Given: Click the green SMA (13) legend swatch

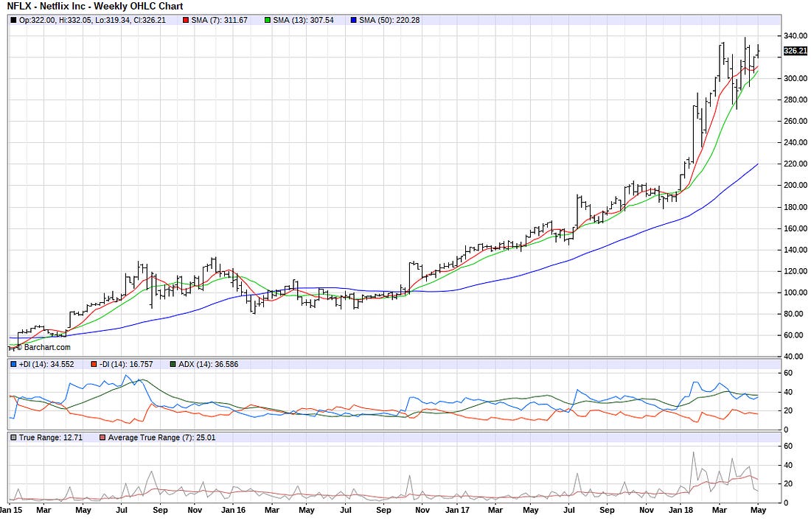Looking at the screenshot, I should tap(268, 20).
